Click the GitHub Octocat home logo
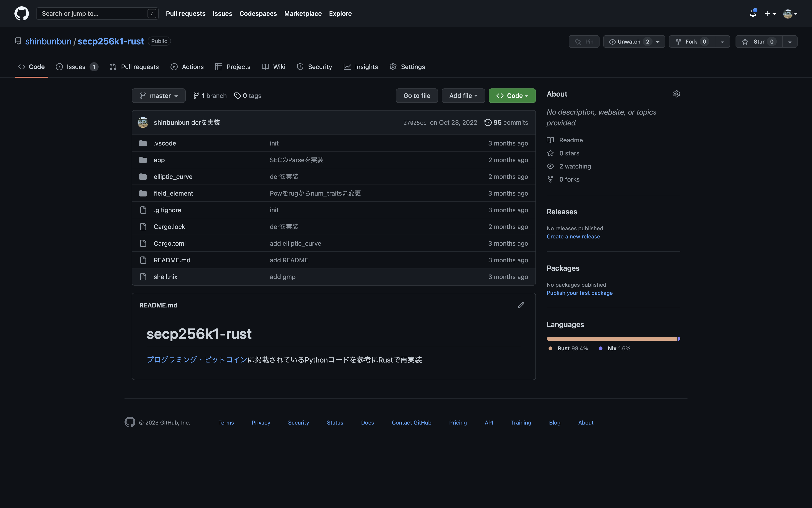This screenshot has height=508, width=812. point(21,14)
